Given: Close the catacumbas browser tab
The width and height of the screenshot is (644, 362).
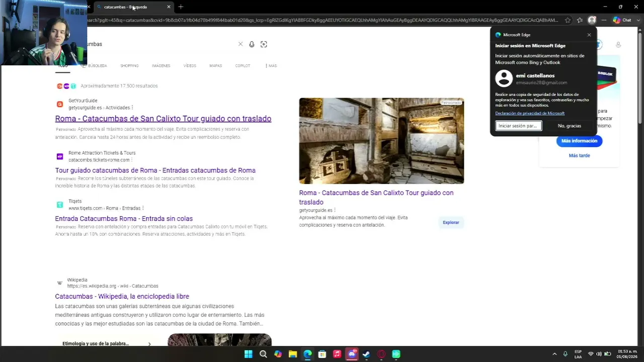Looking at the screenshot, I should (x=169, y=7).
